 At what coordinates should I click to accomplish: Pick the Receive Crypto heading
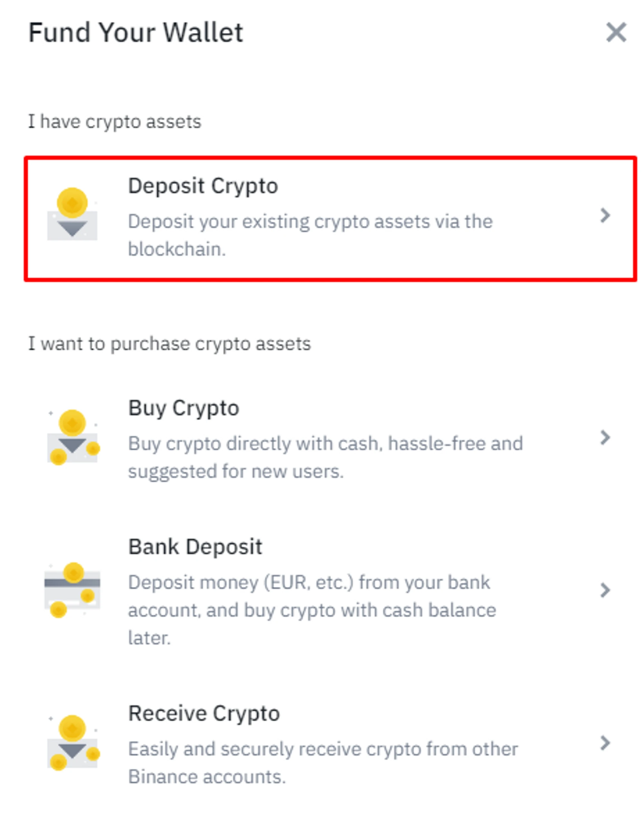click(x=204, y=713)
